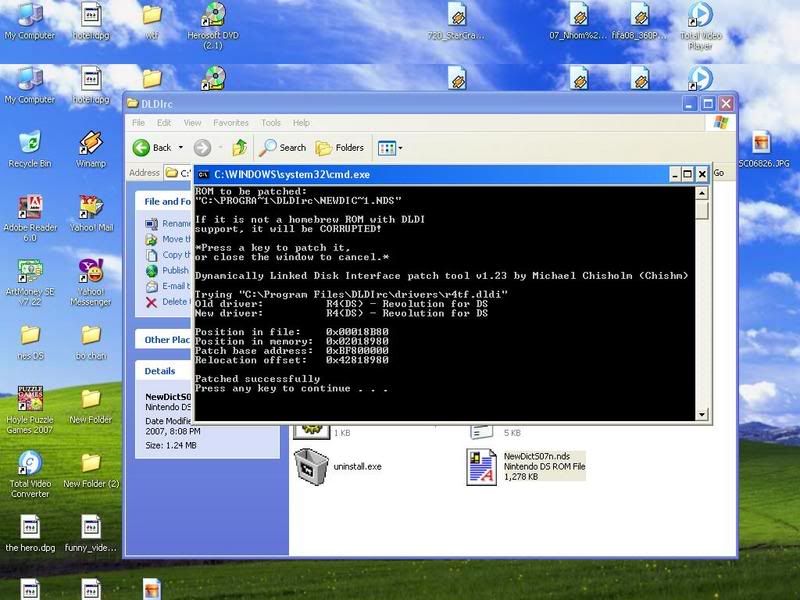
Task: Select the funny_vide... file on desktop
Action: point(91,534)
